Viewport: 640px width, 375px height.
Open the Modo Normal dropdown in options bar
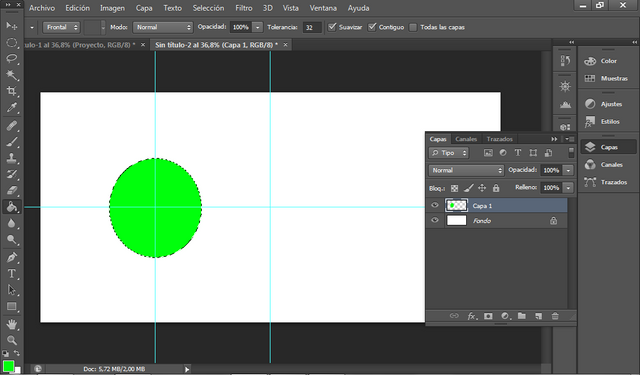[x=162, y=27]
